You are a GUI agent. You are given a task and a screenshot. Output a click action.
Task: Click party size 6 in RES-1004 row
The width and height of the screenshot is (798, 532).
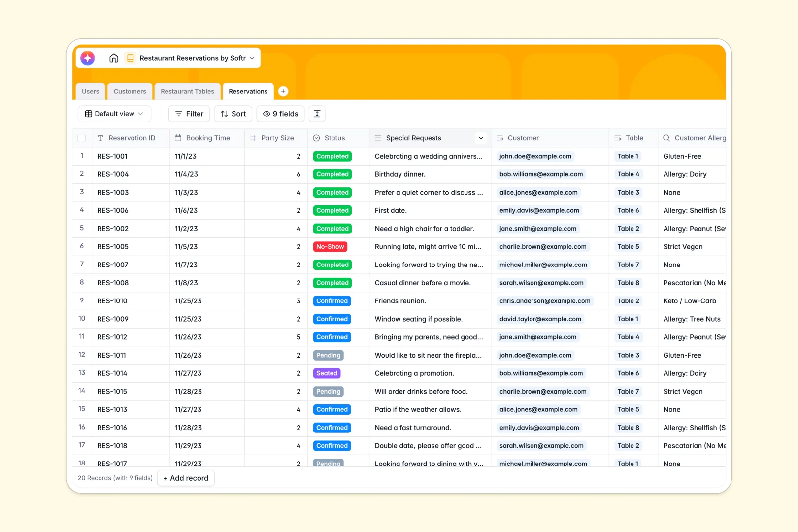coord(276,174)
